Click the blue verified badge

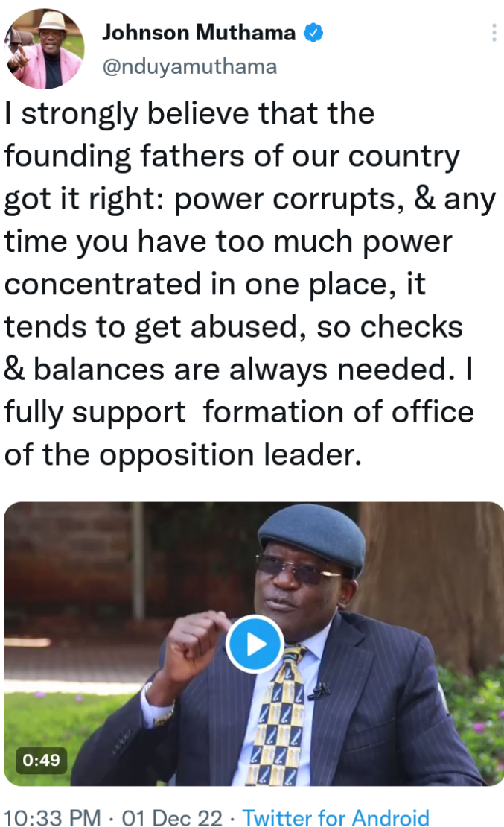[313, 33]
